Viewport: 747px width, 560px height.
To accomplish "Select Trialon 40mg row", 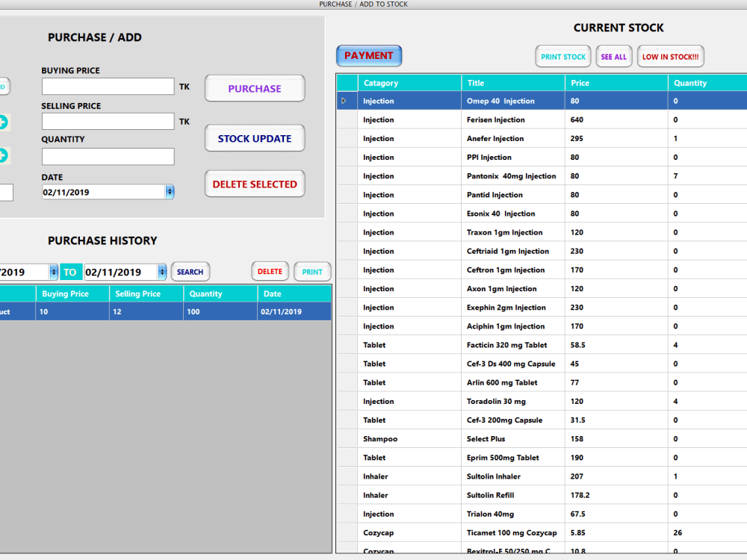I will (x=542, y=514).
